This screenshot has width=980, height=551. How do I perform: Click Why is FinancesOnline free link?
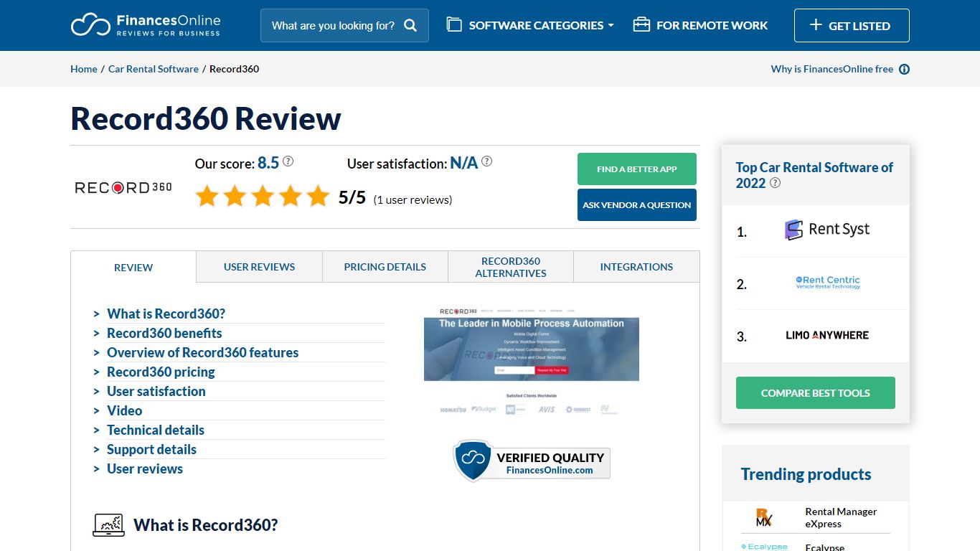(832, 69)
